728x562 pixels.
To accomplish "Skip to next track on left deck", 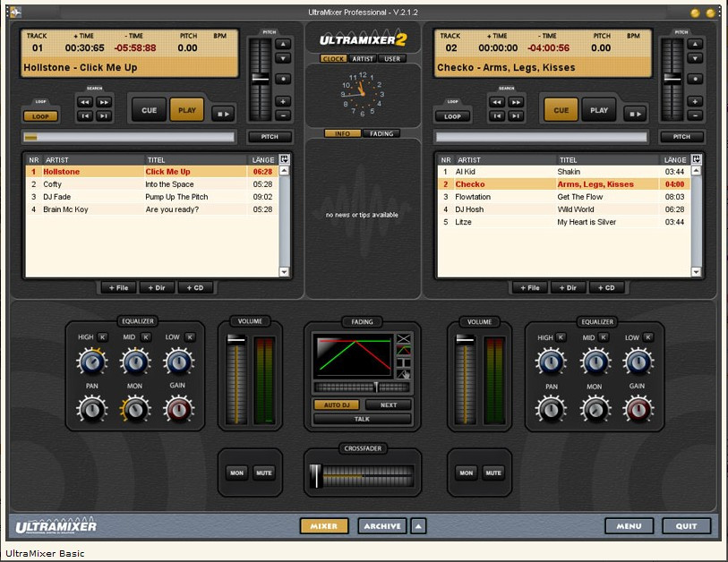I will point(104,116).
